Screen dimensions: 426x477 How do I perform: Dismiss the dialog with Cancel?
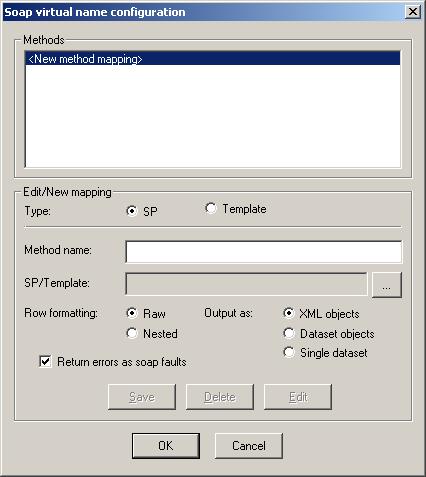point(249,446)
